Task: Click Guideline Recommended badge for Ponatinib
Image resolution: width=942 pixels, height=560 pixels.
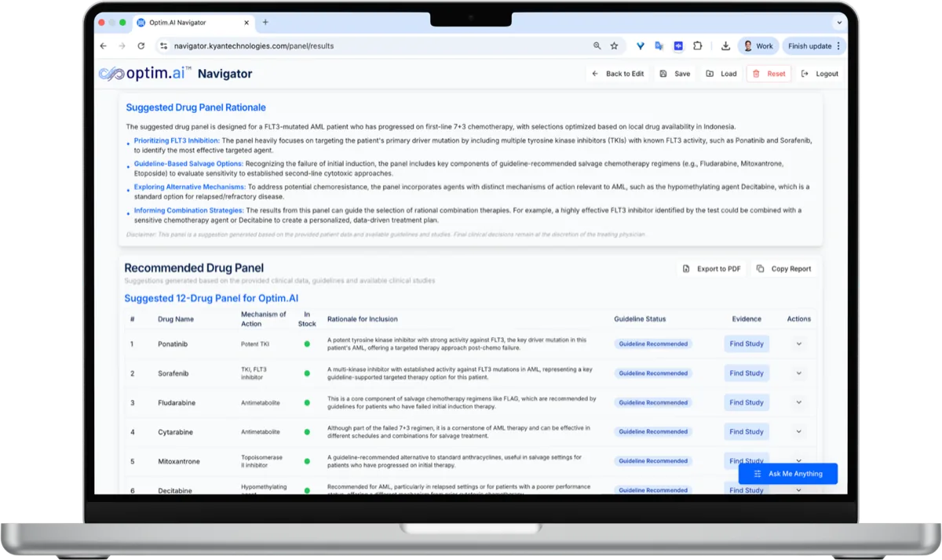Action: tap(653, 344)
